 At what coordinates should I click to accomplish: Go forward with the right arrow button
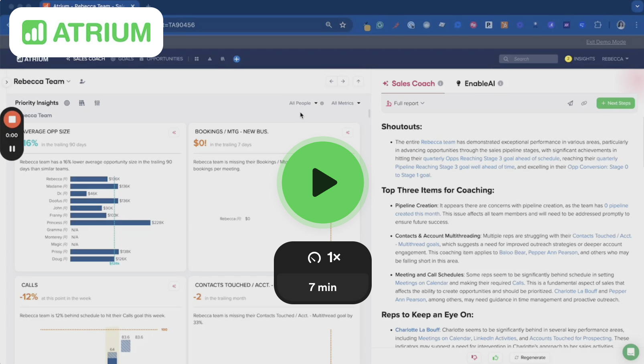(343, 81)
